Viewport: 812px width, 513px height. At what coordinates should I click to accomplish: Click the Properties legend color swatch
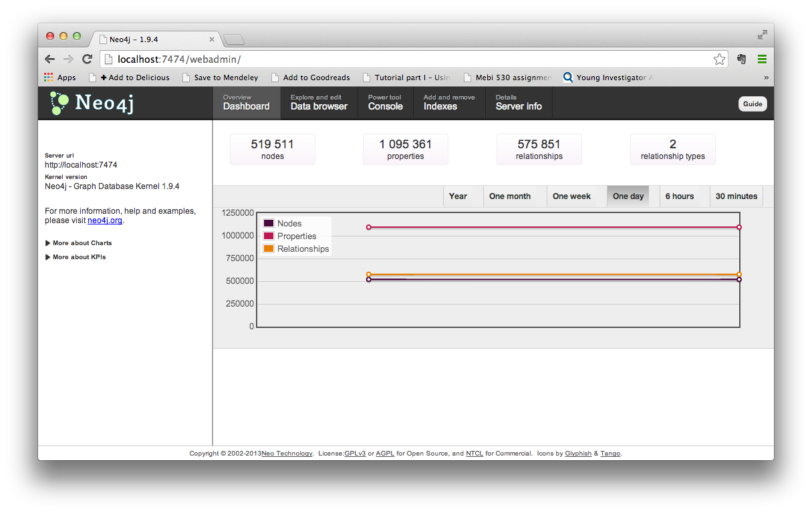click(x=269, y=236)
